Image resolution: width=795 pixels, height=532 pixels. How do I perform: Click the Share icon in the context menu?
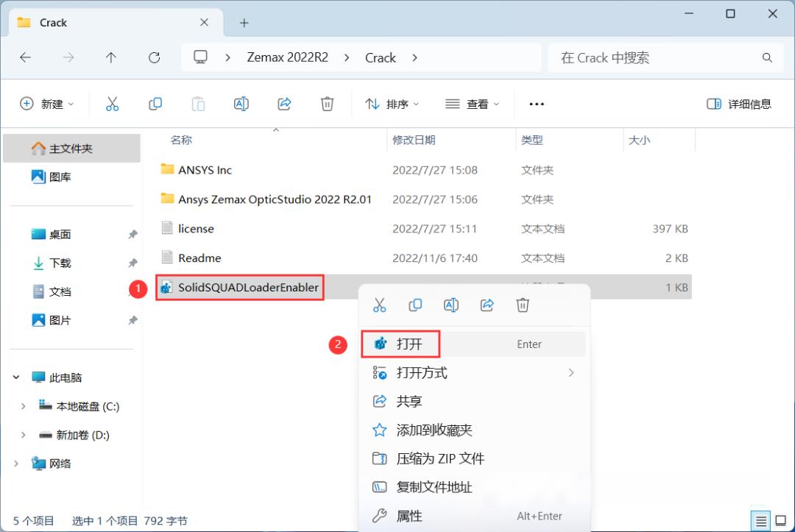(487, 305)
